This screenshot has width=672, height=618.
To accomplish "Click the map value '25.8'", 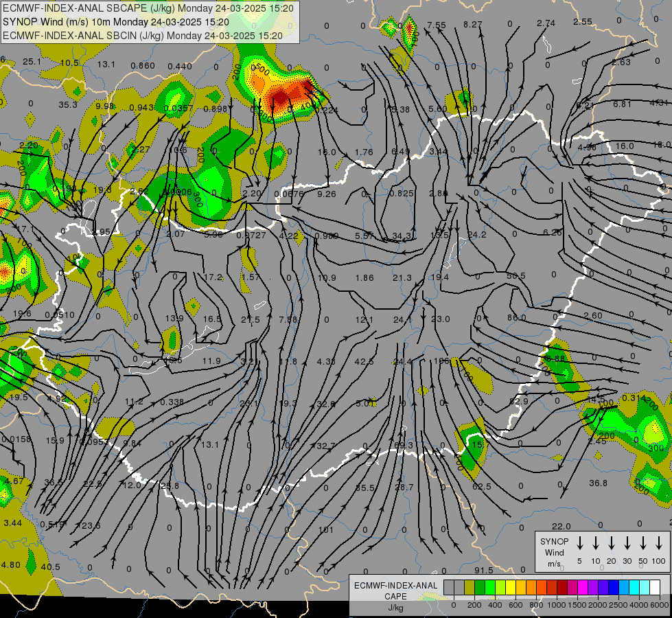I will pos(170,486).
